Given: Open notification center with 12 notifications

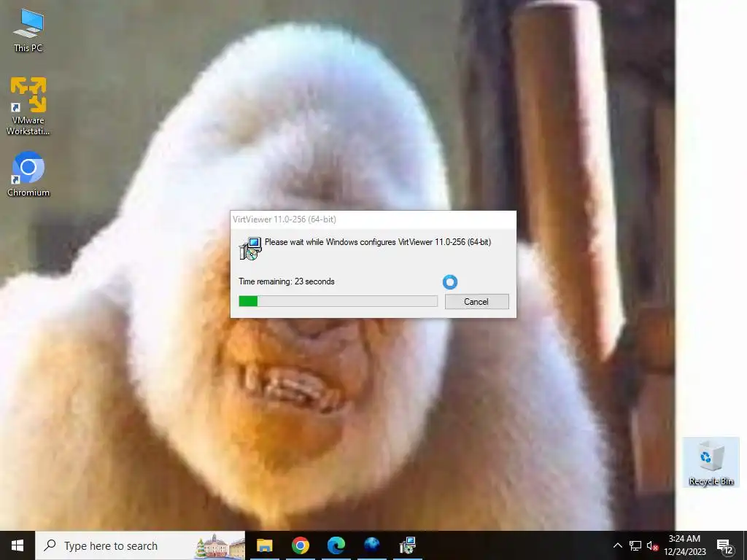Looking at the screenshot, I should (x=725, y=547).
